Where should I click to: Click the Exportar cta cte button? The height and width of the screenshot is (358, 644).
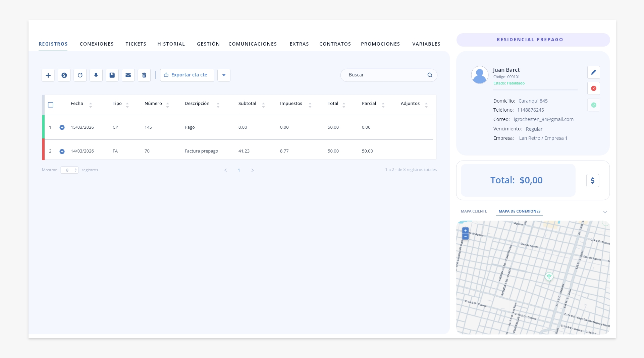pyautogui.click(x=187, y=75)
